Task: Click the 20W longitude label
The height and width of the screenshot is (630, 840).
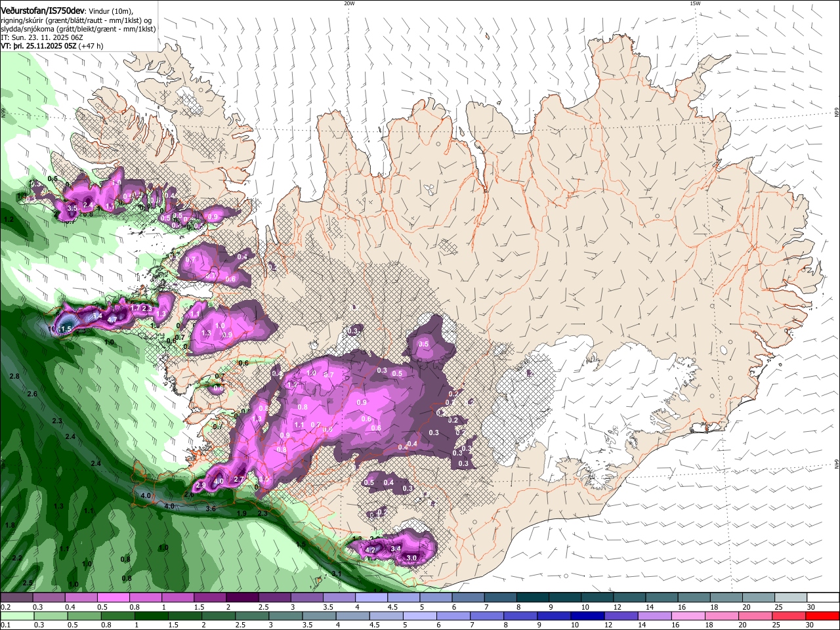Action: click(349, 3)
